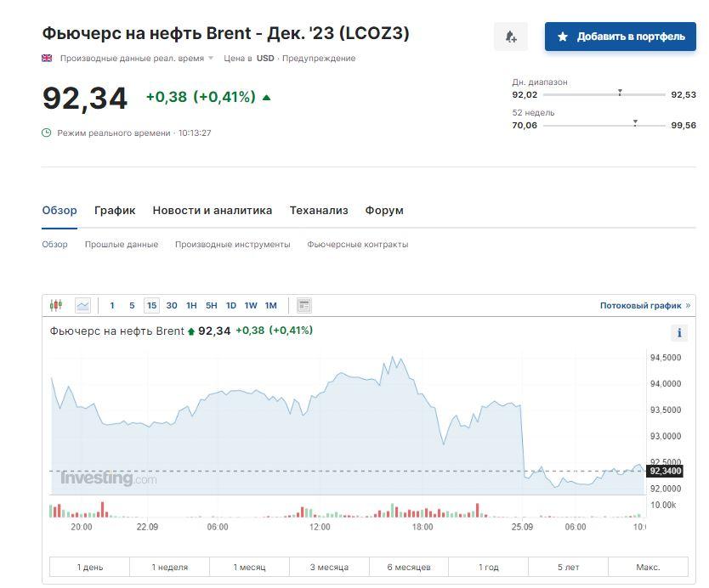Click the real-time clock icon

(47, 133)
